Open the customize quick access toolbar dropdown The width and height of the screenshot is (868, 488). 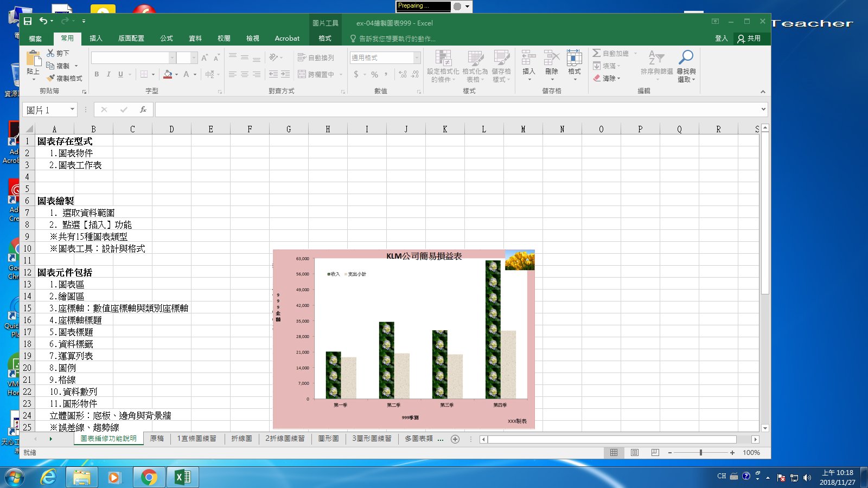coord(84,21)
